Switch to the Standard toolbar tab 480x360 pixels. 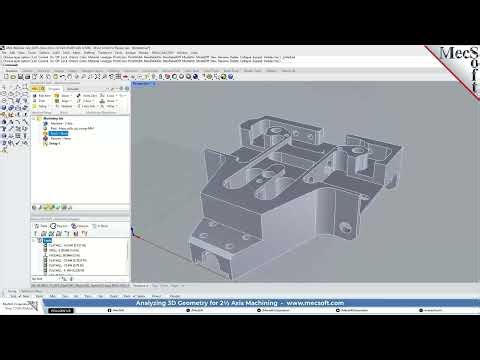tap(12, 71)
